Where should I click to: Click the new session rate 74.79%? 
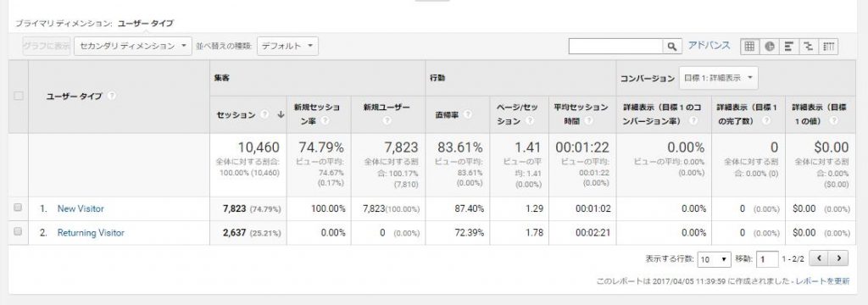321,147
